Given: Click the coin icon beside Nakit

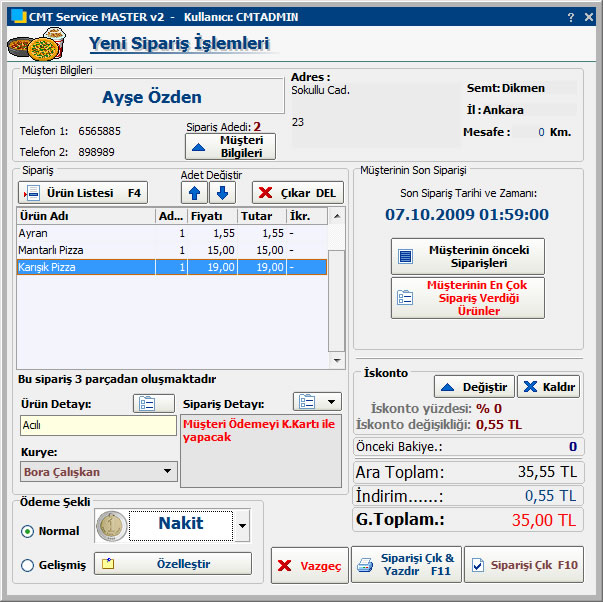Looking at the screenshot, I should tap(111, 524).
